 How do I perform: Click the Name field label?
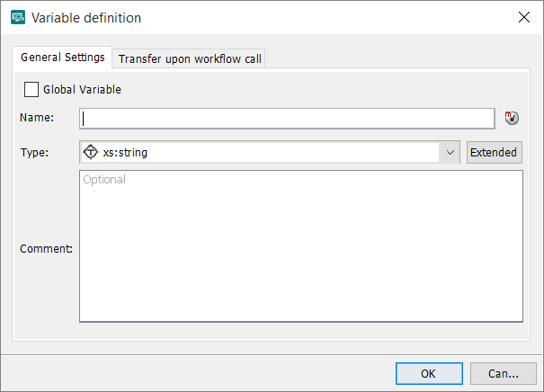point(37,118)
